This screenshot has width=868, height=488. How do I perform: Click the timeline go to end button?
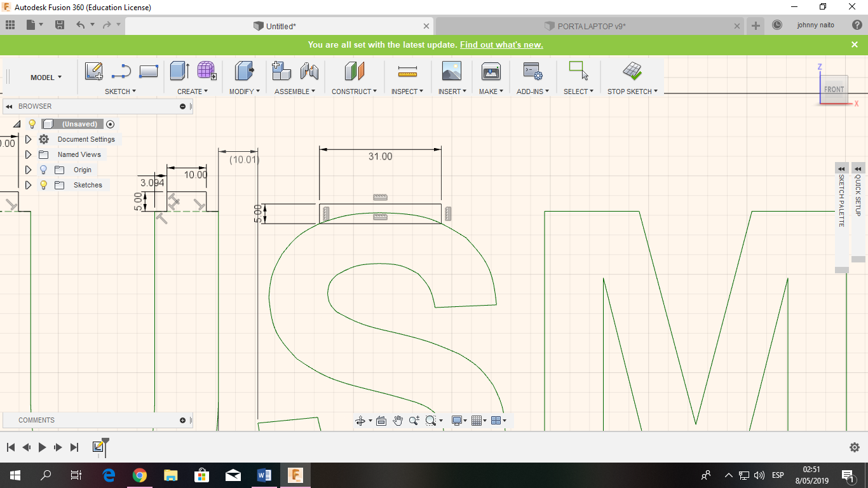74,447
